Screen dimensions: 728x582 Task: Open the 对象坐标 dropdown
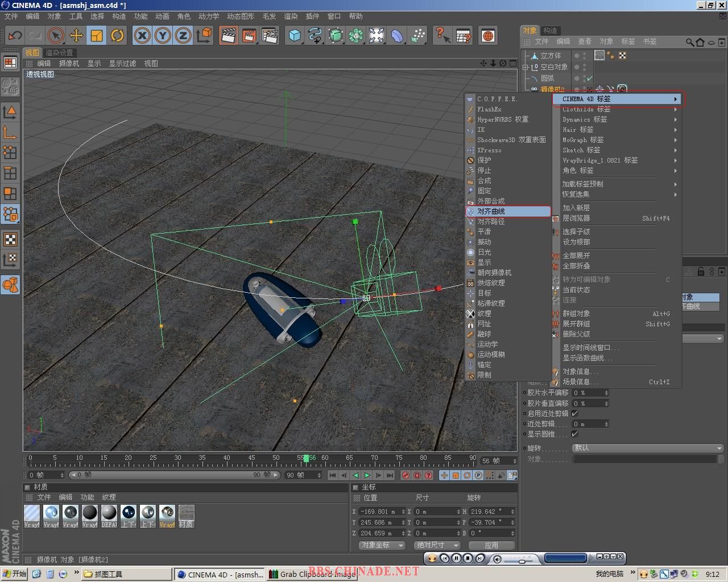382,545
